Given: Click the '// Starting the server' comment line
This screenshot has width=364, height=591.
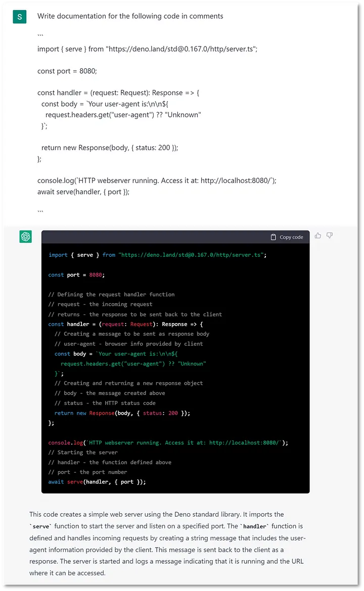Looking at the screenshot, I should click(x=83, y=452).
